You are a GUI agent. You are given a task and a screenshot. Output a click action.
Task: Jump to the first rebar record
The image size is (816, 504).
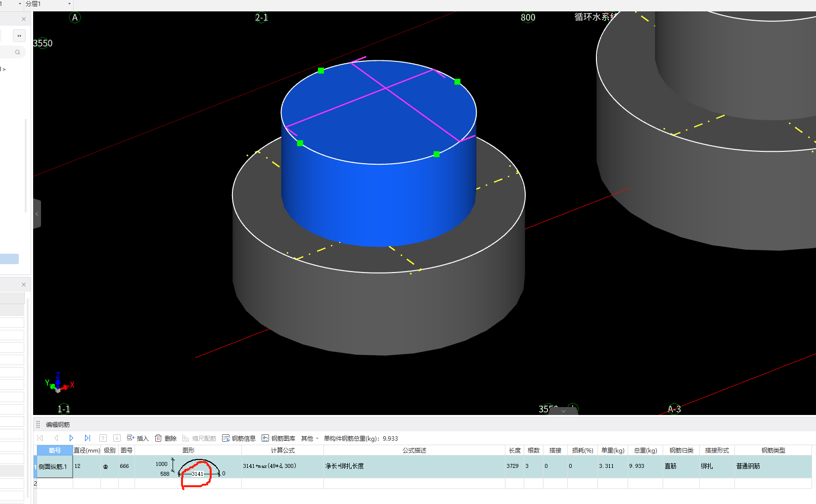(41, 438)
